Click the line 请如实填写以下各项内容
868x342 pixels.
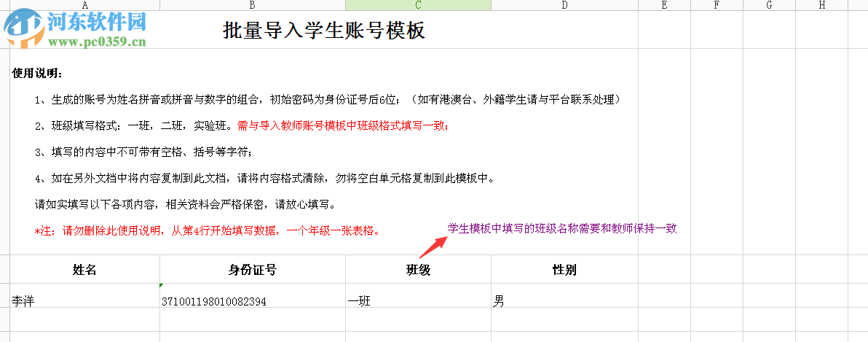coord(185,204)
